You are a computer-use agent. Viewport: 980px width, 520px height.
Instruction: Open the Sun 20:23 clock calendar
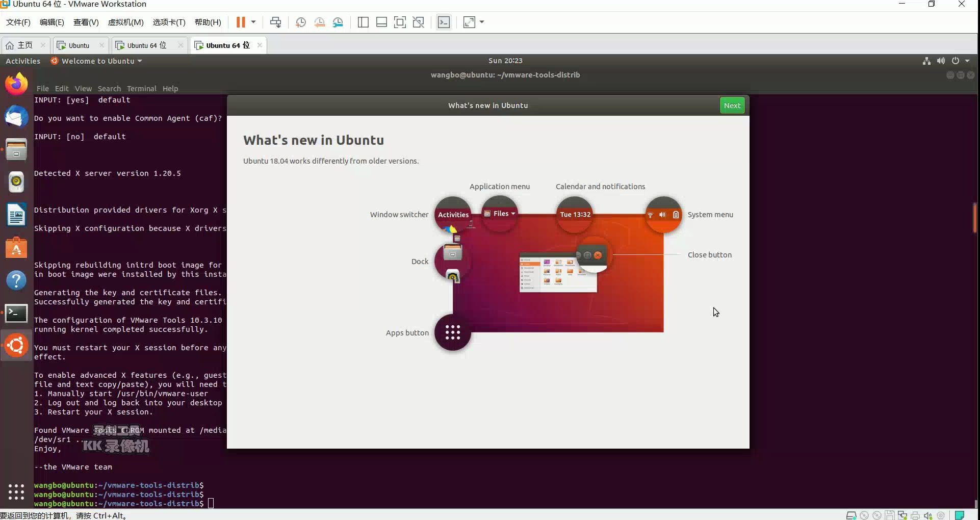pyautogui.click(x=505, y=61)
